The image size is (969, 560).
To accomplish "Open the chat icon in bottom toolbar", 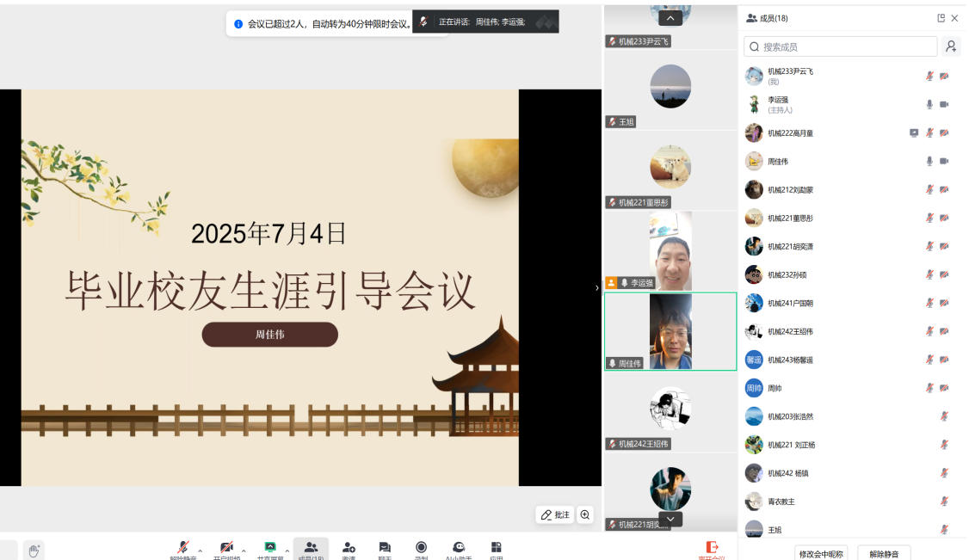I will click(385, 548).
